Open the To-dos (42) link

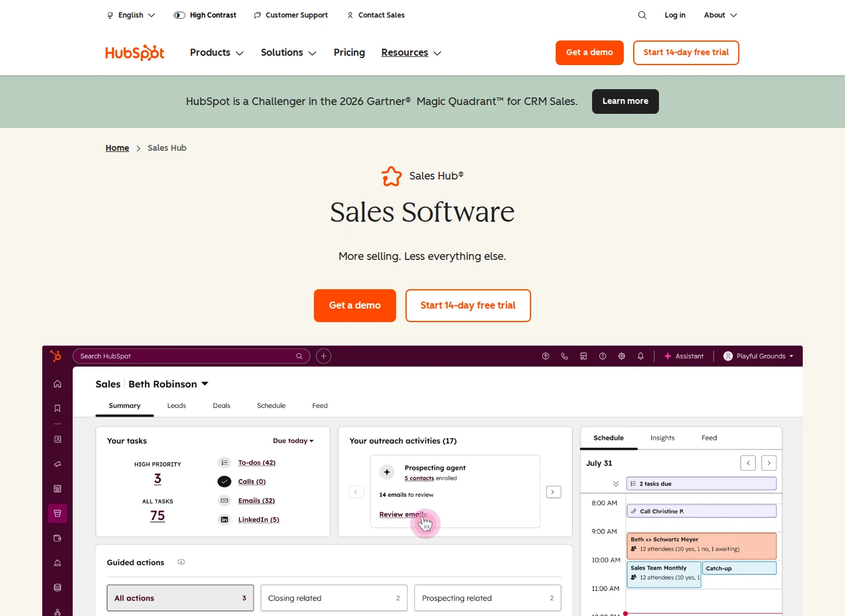coord(257,463)
